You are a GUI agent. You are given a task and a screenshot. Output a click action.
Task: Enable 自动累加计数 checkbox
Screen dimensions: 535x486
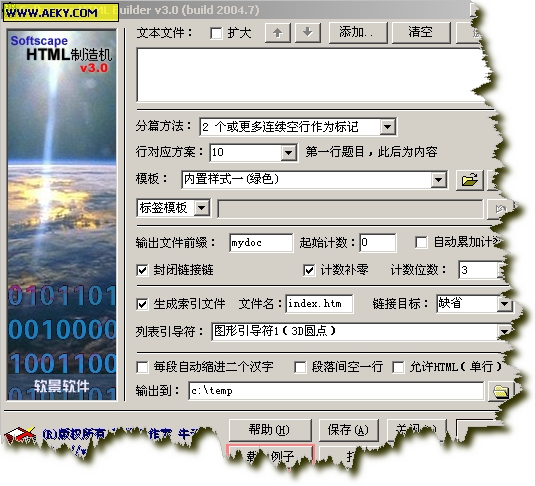tap(421, 243)
